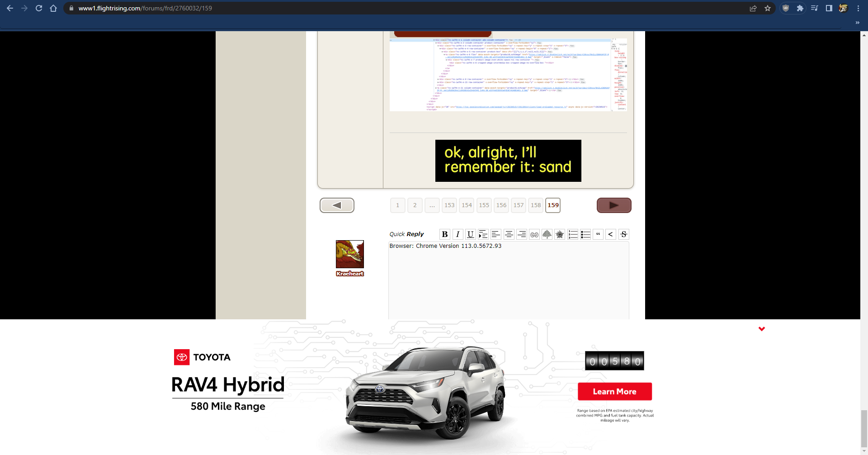Go to forum page 155
The width and height of the screenshot is (868, 455).
484,205
